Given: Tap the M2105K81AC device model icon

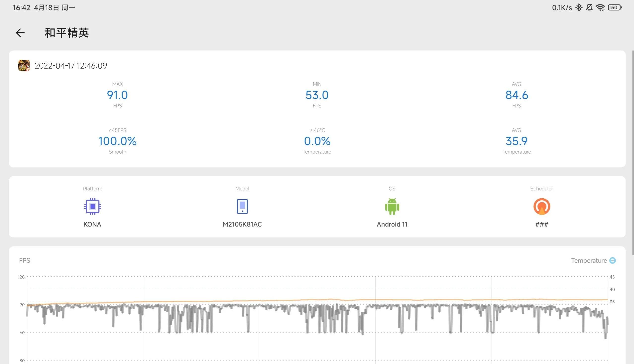Looking at the screenshot, I should 242,207.
